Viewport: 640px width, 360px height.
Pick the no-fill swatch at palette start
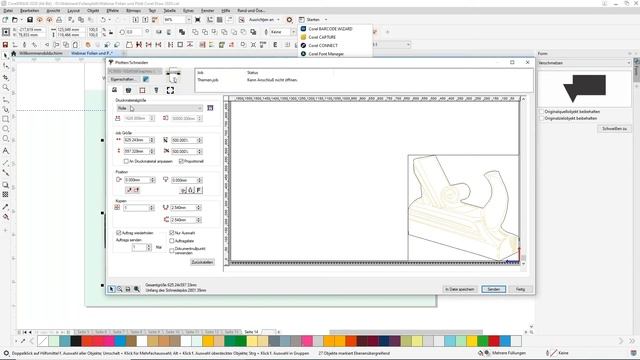click(42, 341)
